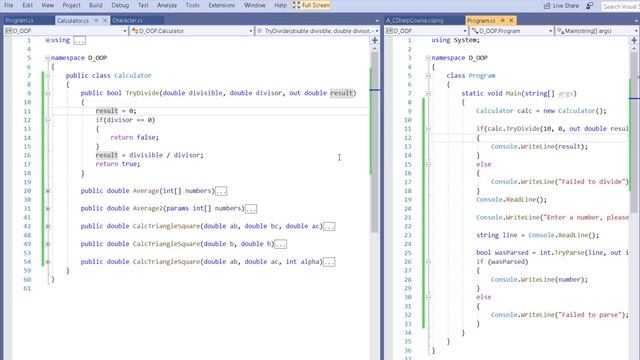Collapse the if(calc.TryDivide...) block
Image resolution: width=640 pixels, height=360 pixels.
coord(428,129)
